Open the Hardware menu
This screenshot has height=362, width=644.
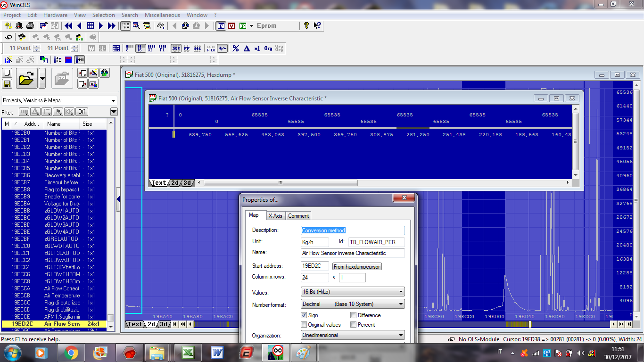point(55,15)
